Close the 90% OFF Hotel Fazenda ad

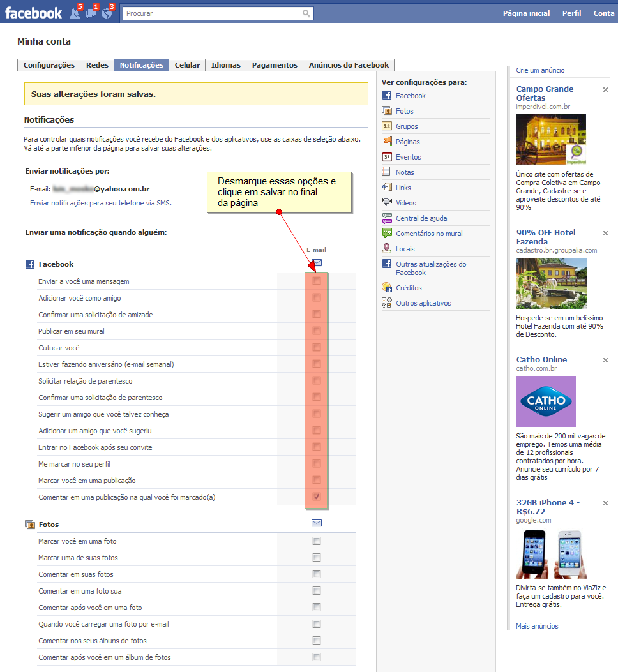[606, 233]
